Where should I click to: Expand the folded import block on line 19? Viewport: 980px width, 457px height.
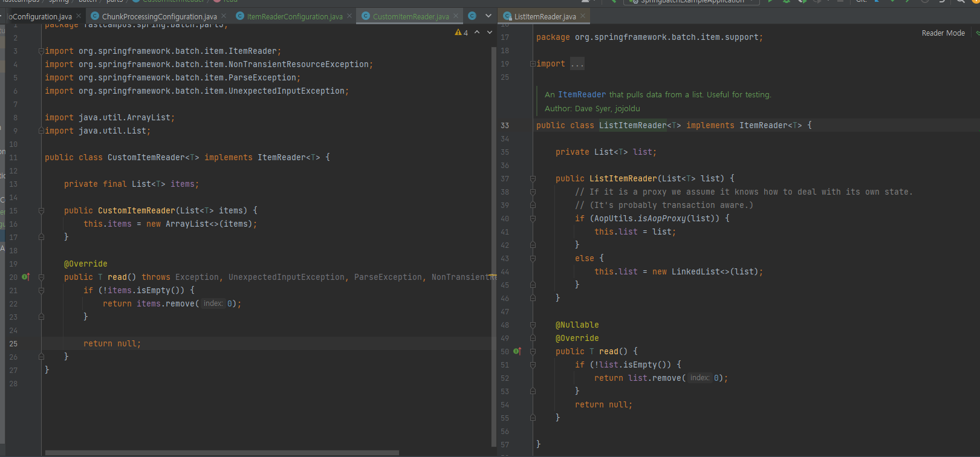pyautogui.click(x=533, y=63)
